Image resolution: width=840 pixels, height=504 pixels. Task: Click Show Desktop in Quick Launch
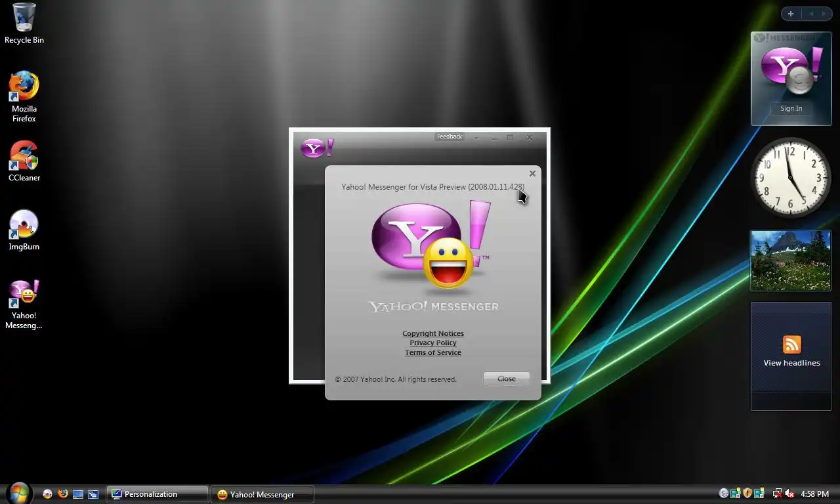point(78,494)
